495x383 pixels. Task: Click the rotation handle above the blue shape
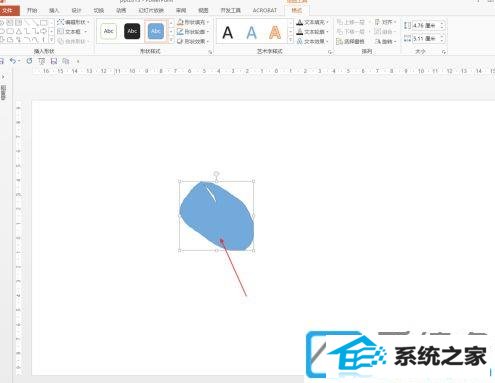click(216, 174)
